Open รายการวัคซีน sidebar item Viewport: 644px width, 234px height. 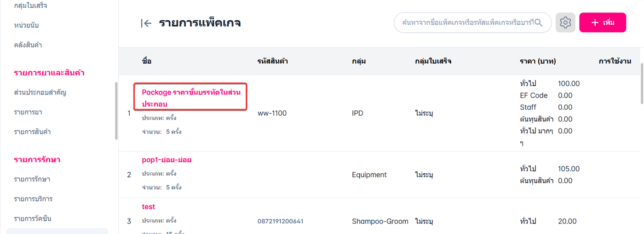pos(33,218)
